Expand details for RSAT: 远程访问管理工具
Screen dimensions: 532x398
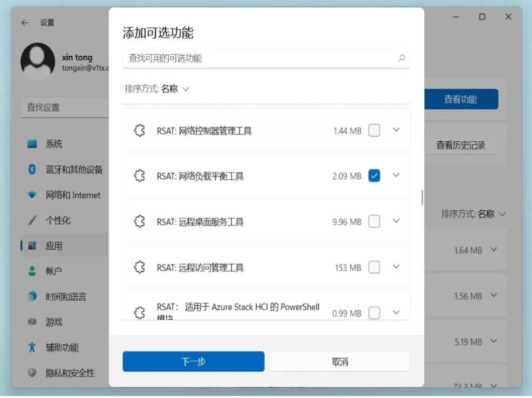[x=396, y=267]
